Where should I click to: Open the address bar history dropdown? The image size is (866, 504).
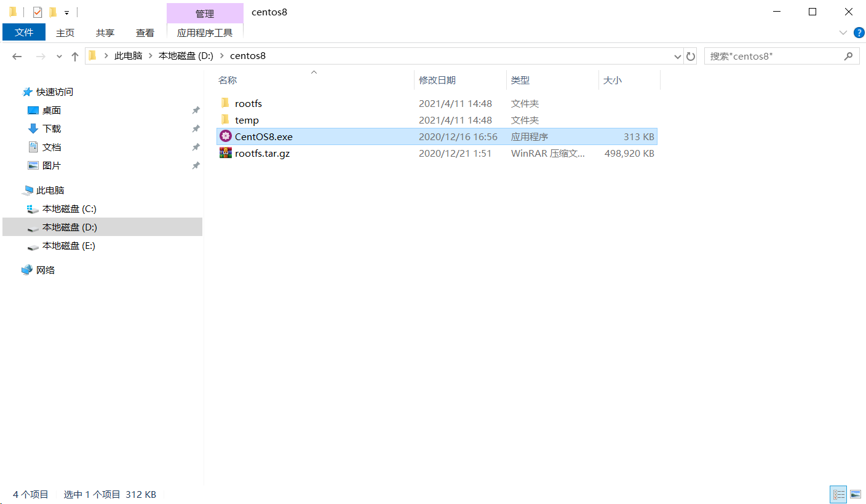coord(678,56)
